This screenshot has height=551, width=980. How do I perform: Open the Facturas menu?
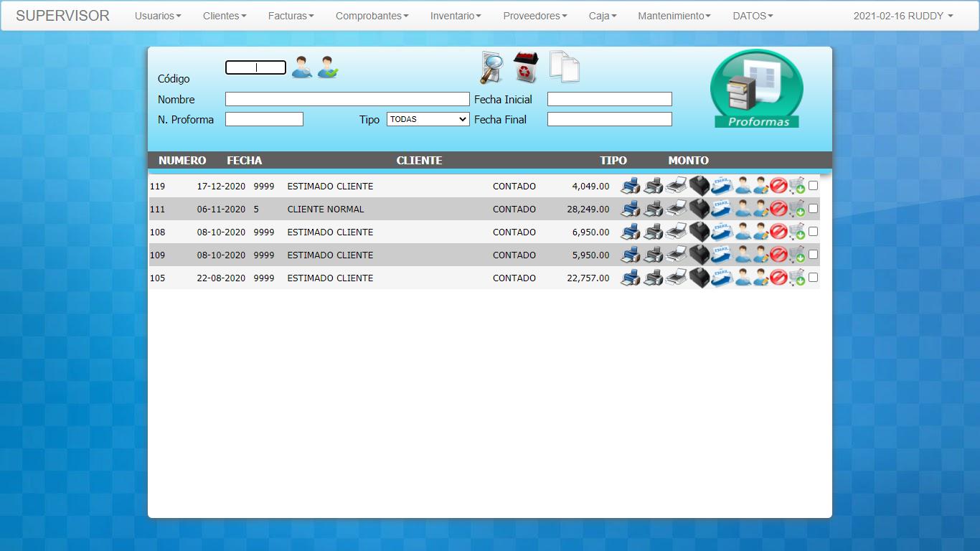point(291,16)
